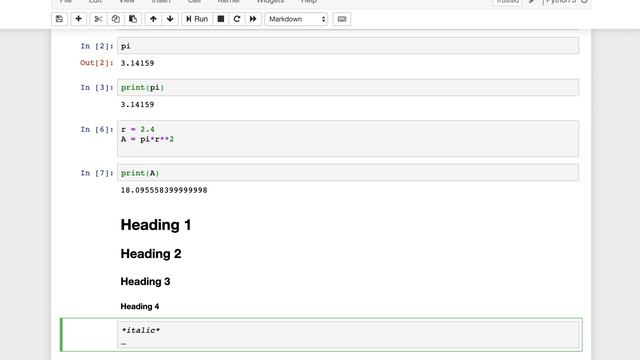Paste cells below using the paste icon
The image size is (640, 360).
coord(133,19)
